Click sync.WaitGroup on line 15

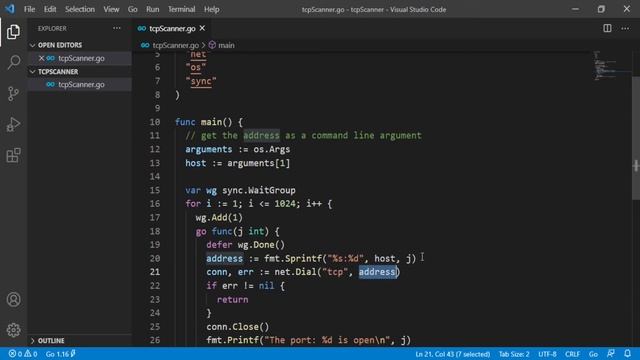pos(259,190)
